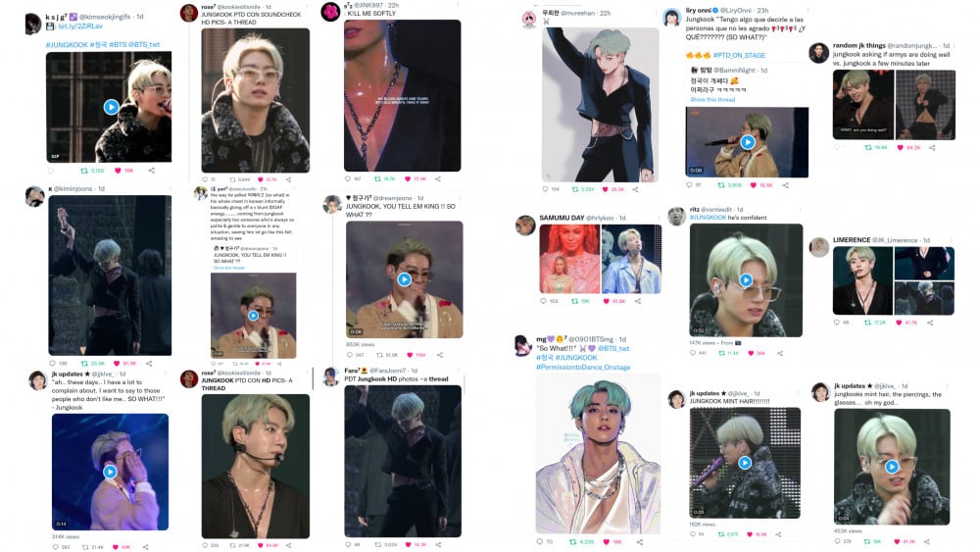This screenshot has width=980, height=552.
Task: Share the ritz he's confident tweet
Action: click(x=779, y=353)
